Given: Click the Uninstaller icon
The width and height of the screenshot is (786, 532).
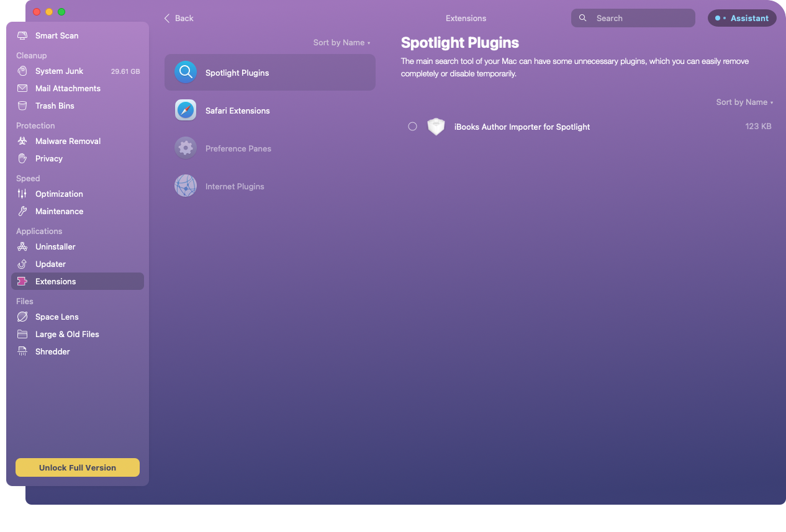Looking at the screenshot, I should point(22,246).
